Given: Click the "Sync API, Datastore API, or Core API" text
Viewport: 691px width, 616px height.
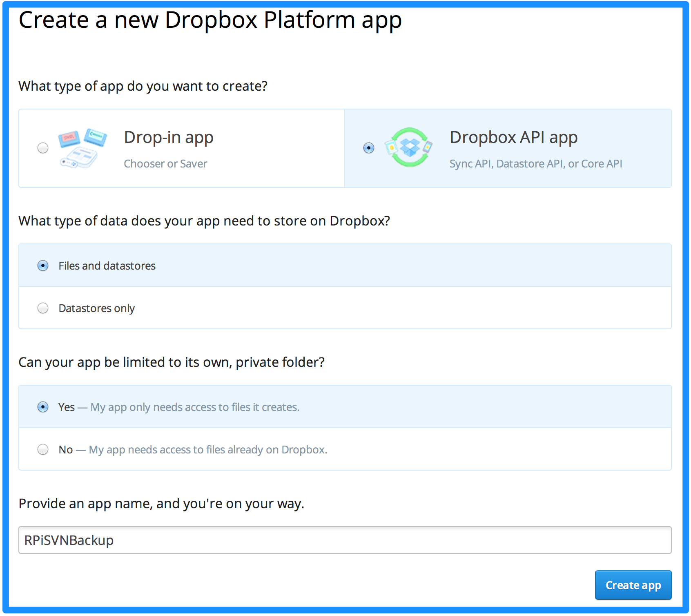Looking at the screenshot, I should pyautogui.click(x=535, y=164).
